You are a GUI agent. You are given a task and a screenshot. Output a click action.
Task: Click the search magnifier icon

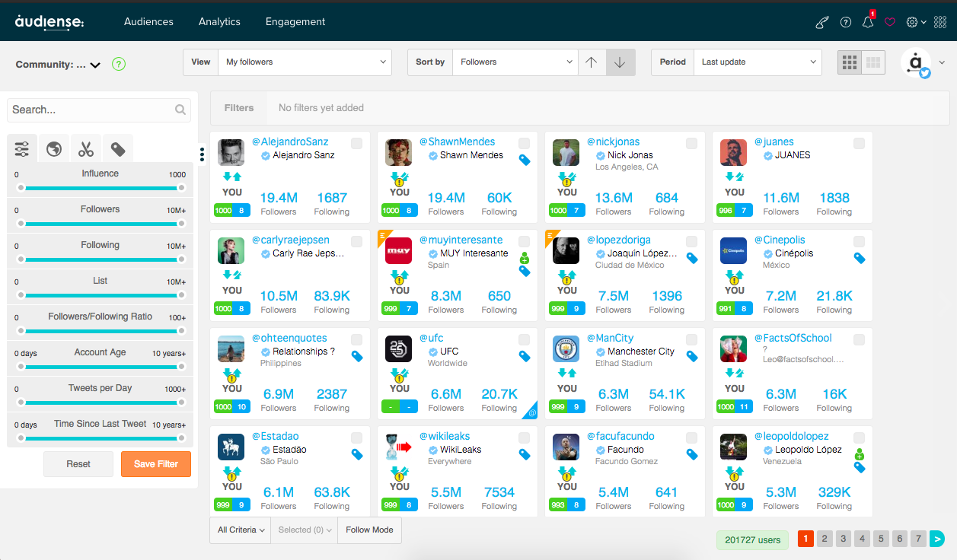pos(180,110)
